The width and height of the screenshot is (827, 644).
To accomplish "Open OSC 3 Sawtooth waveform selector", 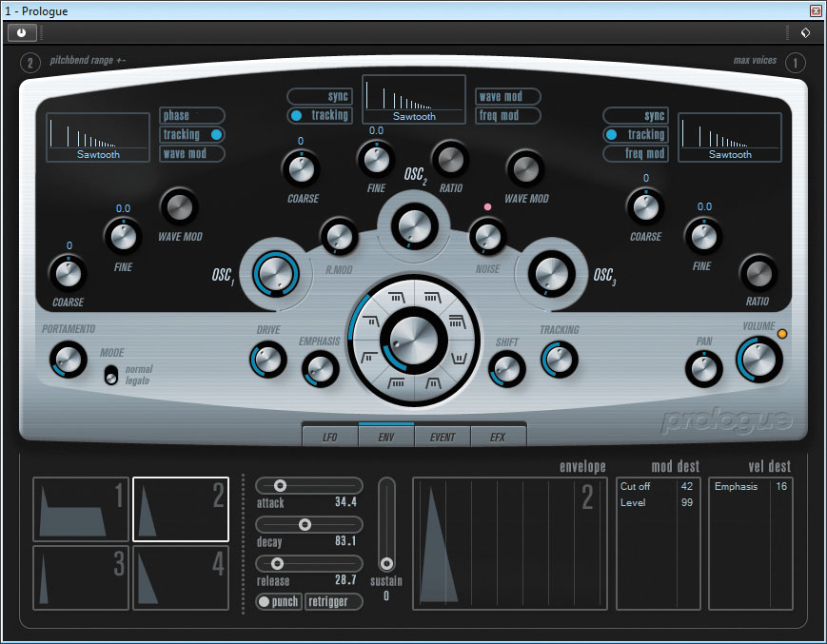I will 729,137.
